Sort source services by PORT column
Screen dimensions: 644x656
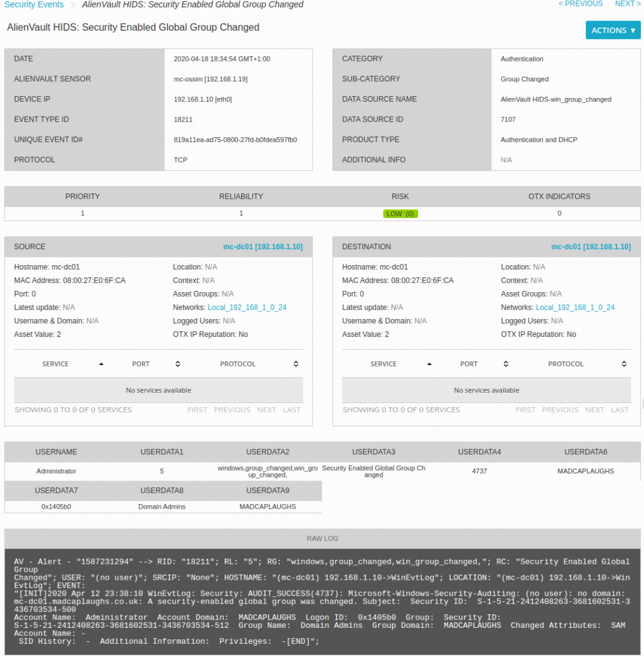pos(141,364)
